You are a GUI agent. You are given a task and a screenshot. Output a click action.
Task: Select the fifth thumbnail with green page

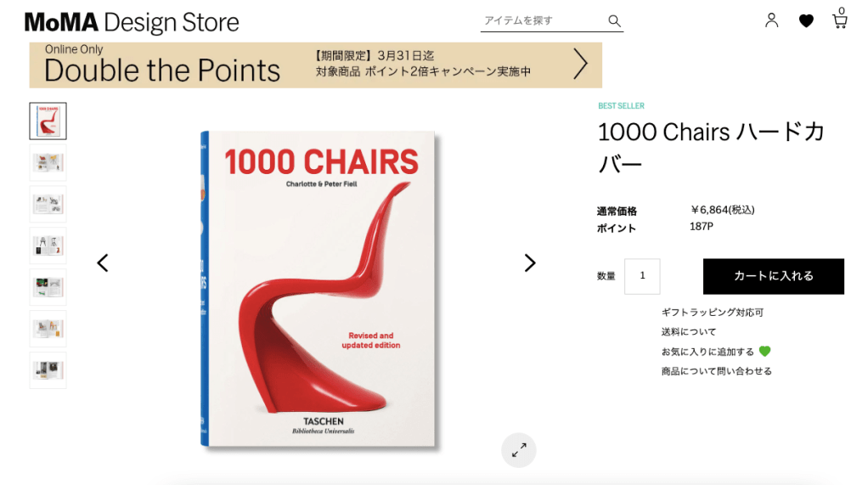[x=48, y=287]
